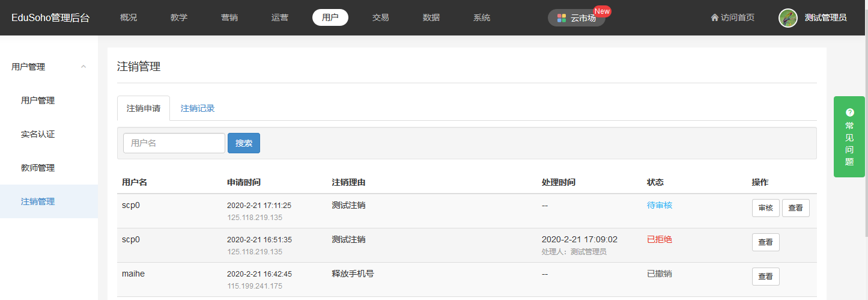Click the home icon beside 访问首页
The width and height of the screenshot is (868, 300).
714,18
